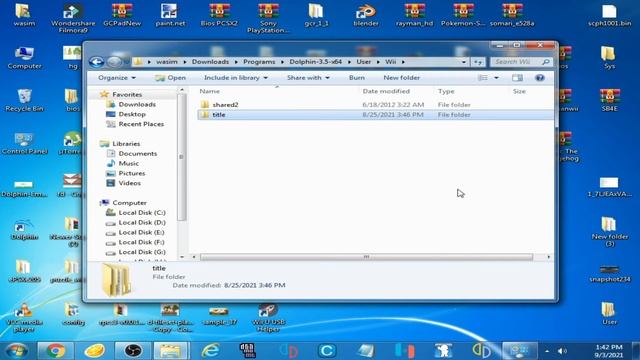Click the Burn toolbar button
The height and width of the screenshot is (360, 640).
pos(357,78)
